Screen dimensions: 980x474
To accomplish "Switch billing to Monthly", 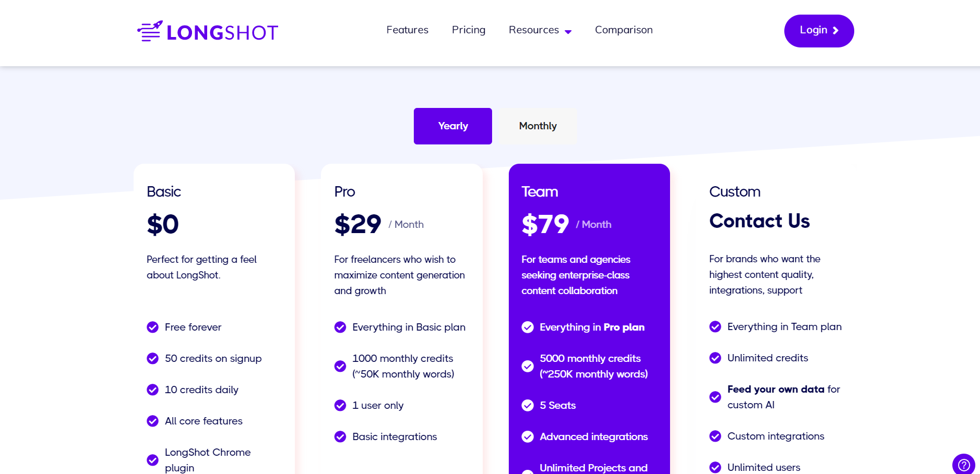I will coord(538,126).
